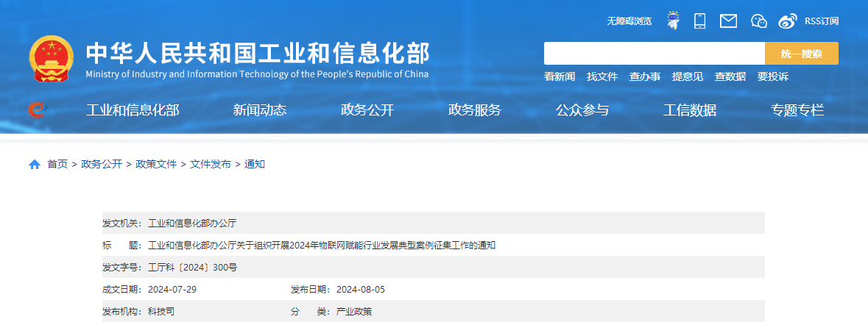Click the red swirl icon in navigation bar
The height and width of the screenshot is (336, 868).
36,110
